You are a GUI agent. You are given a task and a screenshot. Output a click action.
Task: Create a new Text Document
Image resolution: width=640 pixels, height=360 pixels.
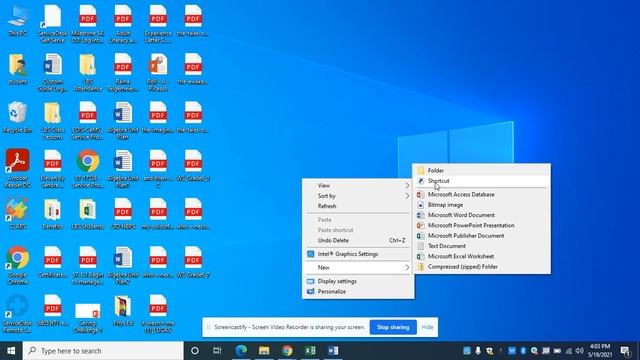click(x=481, y=246)
